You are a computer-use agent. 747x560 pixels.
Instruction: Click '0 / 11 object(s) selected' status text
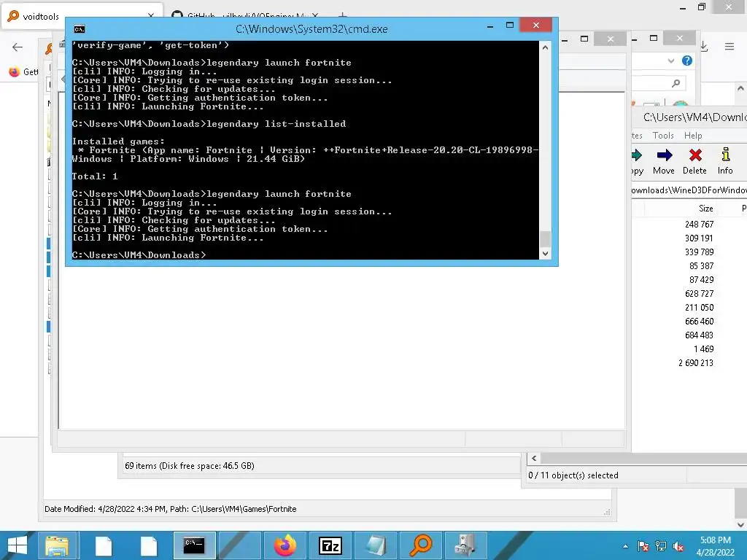[x=573, y=475]
